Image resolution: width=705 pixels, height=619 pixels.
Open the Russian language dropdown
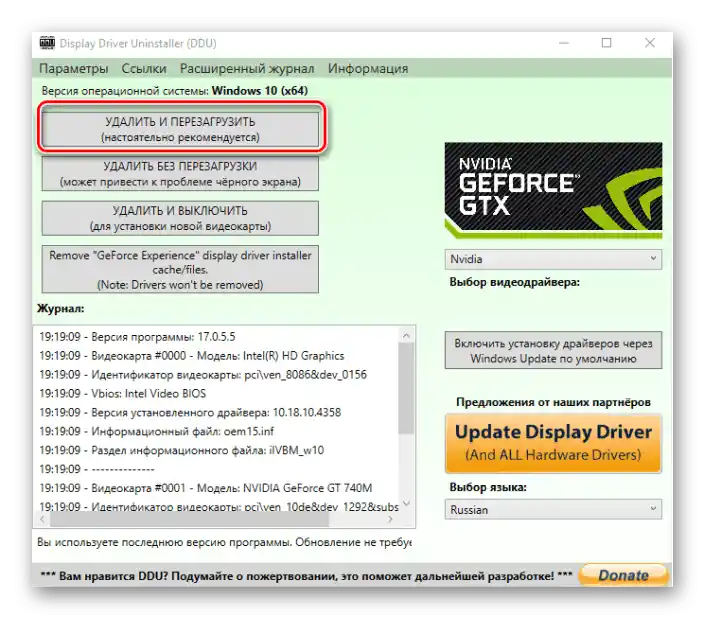coord(553,509)
